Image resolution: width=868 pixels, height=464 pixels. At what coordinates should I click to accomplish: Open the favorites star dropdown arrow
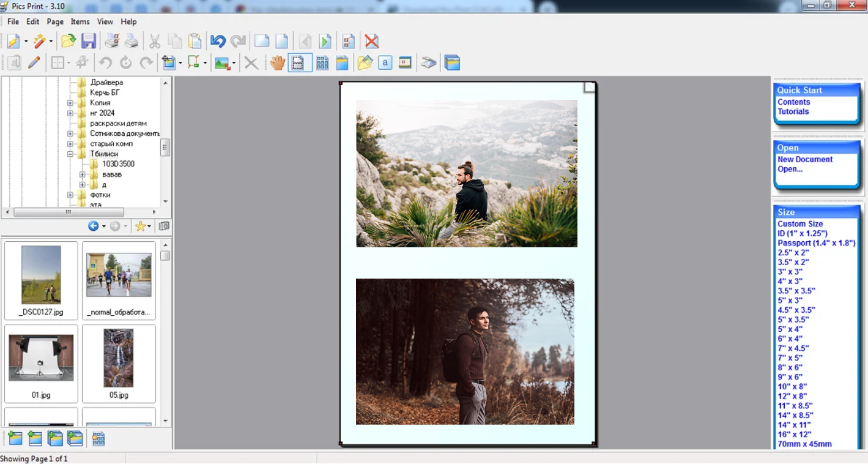point(149,226)
